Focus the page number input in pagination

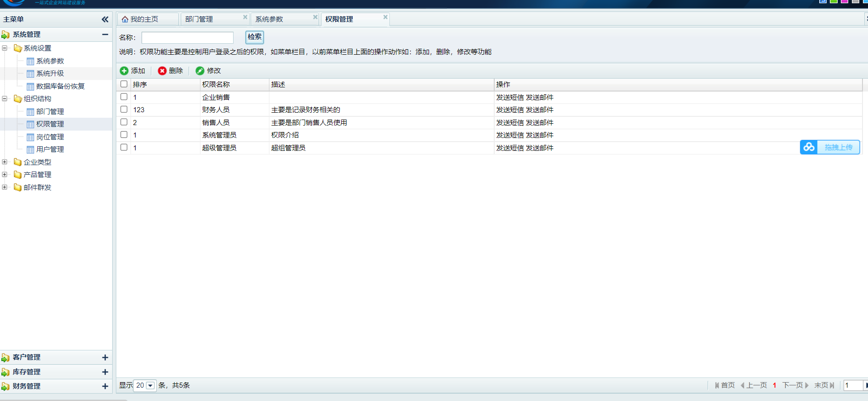pos(853,385)
